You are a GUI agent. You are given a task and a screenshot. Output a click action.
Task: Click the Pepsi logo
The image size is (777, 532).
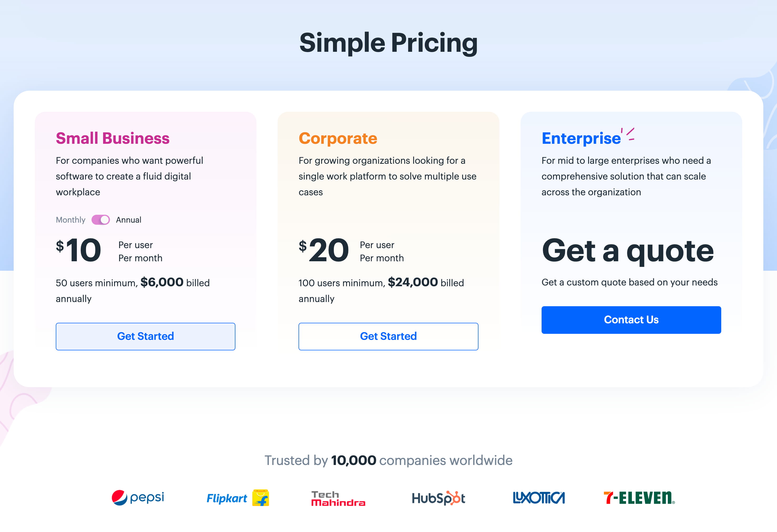138,498
